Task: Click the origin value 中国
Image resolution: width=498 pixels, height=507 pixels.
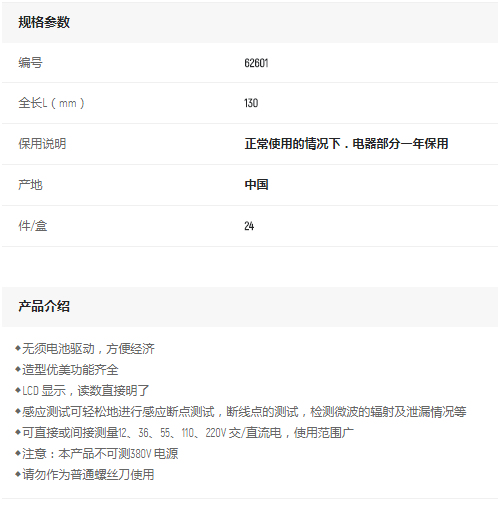Action: click(256, 185)
